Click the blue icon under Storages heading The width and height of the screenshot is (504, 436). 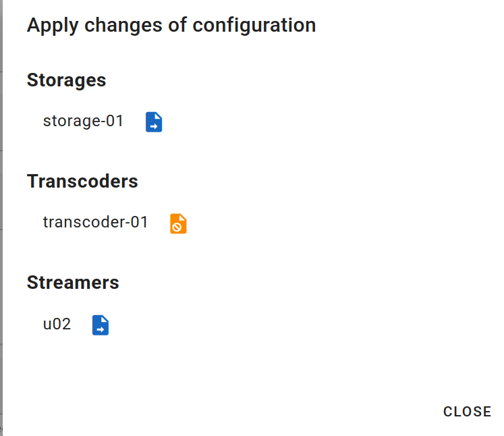154,122
